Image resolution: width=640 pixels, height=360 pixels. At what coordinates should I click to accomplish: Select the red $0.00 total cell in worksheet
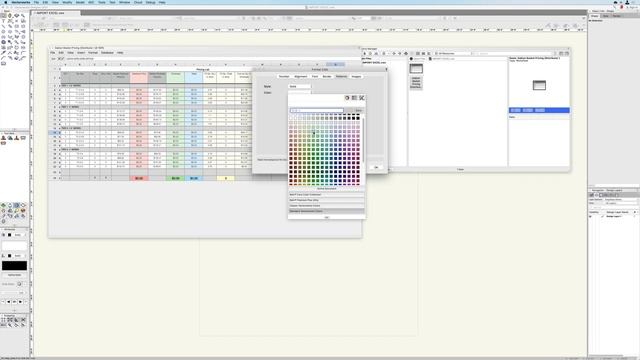[139, 178]
